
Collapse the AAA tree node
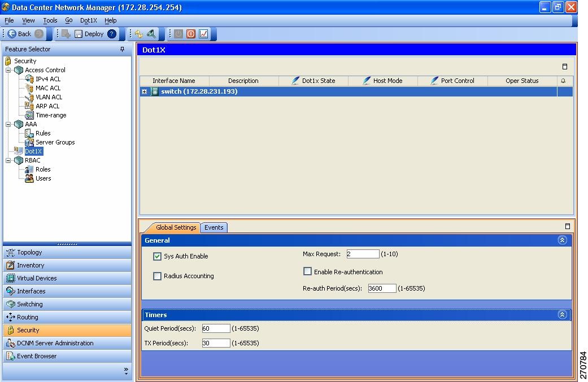(x=8, y=124)
